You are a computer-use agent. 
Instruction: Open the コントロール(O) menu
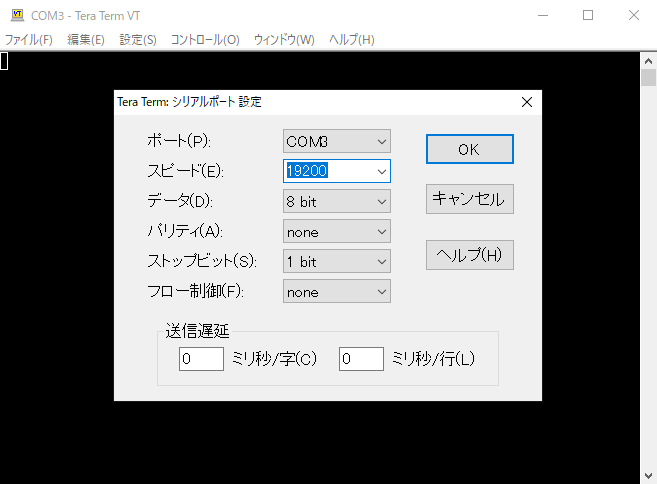205,40
